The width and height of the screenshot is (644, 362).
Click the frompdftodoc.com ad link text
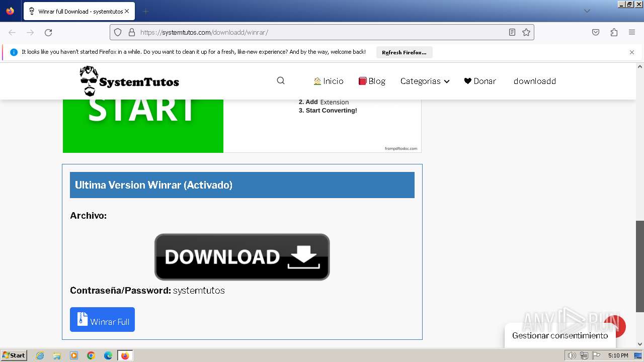coord(401,148)
